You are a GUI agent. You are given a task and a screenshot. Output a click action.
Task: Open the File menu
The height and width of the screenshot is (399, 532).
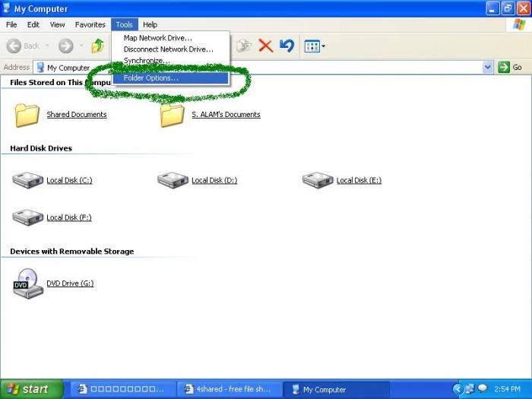point(11,25)
